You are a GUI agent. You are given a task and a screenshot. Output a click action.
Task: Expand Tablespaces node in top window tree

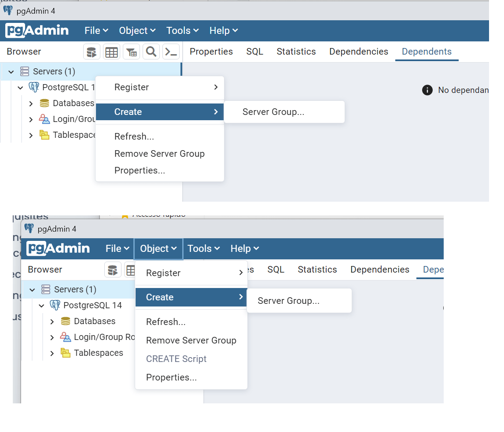coord(31,136)
